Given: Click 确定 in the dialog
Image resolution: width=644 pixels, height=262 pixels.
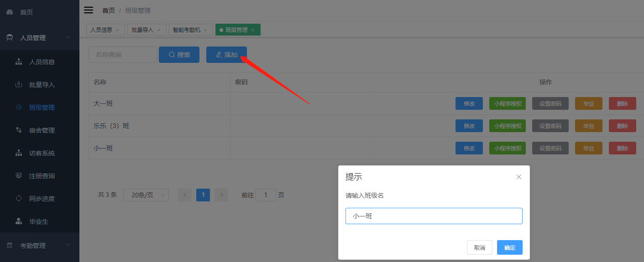Looking at the screenshot, I should (x=510, y=247).
